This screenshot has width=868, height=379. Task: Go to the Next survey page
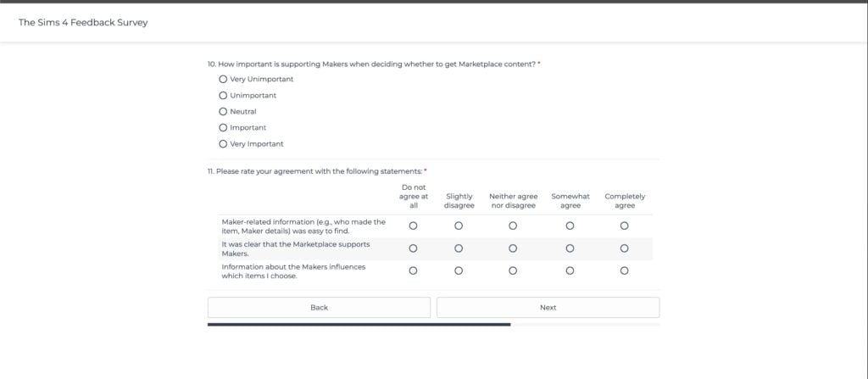tap(548, 308)
